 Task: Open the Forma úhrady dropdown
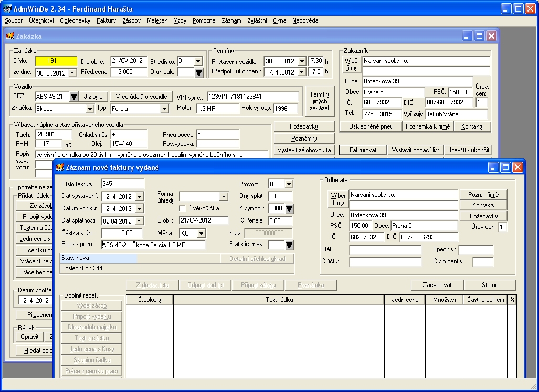pos(224,196)
